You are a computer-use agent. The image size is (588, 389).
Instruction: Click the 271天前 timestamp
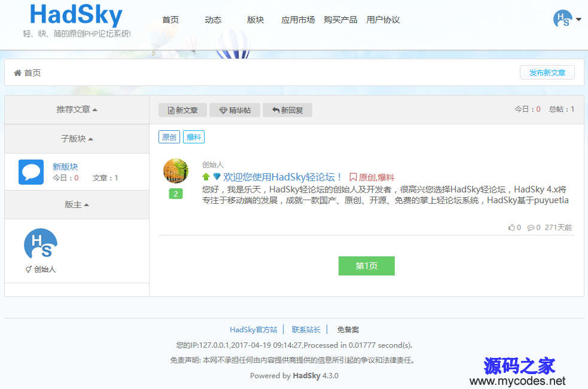[558, 228]
